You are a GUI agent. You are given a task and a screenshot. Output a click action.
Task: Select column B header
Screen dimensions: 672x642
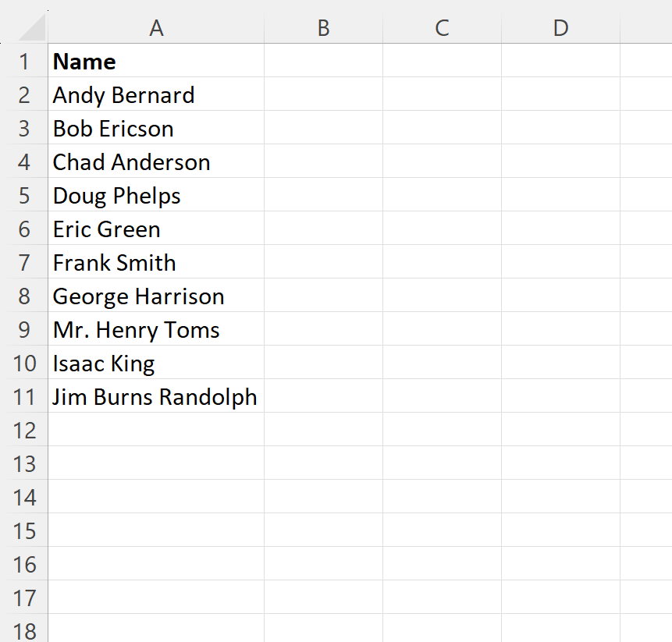point(323,28)
